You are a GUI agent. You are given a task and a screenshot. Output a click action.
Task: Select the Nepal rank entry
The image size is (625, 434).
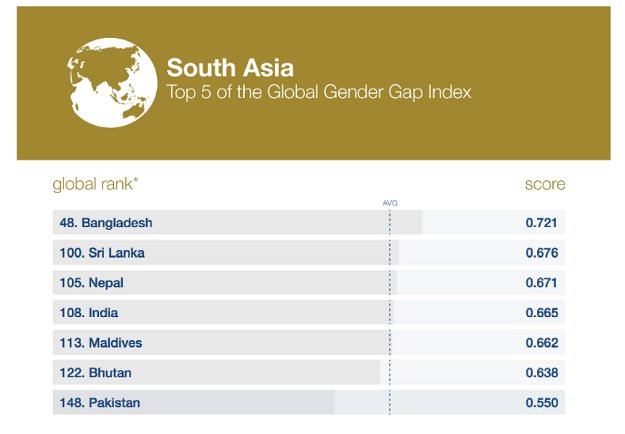pyautogui.click(x=91, y=283)
